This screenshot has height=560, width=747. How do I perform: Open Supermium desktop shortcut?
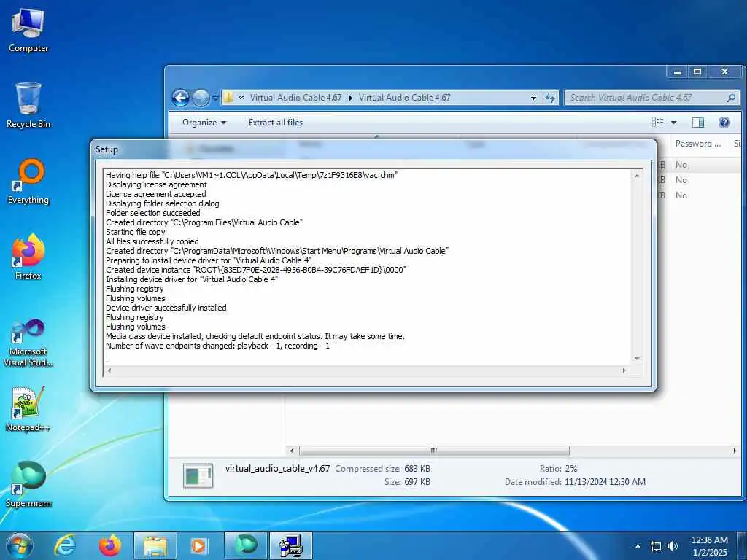pos(28,484)
